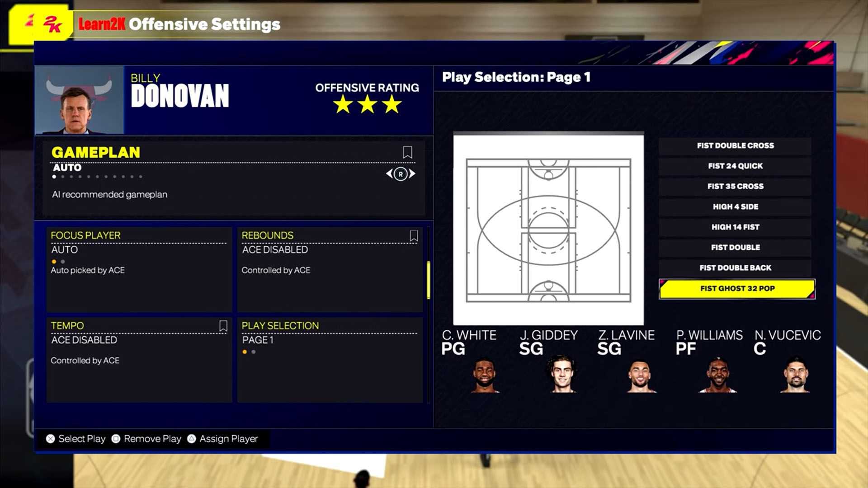Select FIST 24 QUICK play
The image size is (868, 488).
click(x=734, y=166)
